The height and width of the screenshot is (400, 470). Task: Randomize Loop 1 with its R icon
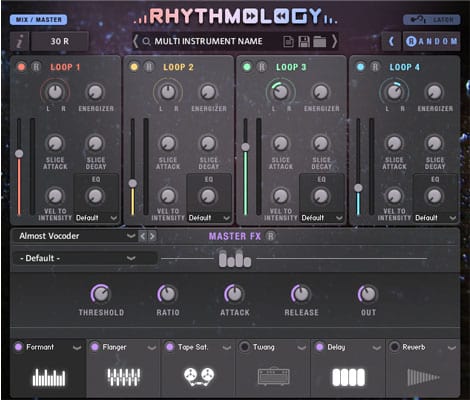[36, 67]
